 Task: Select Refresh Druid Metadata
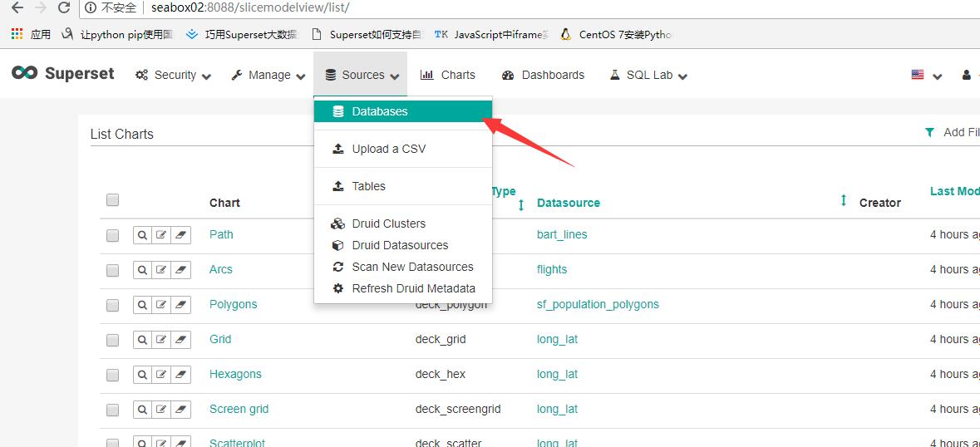[403, 288]
